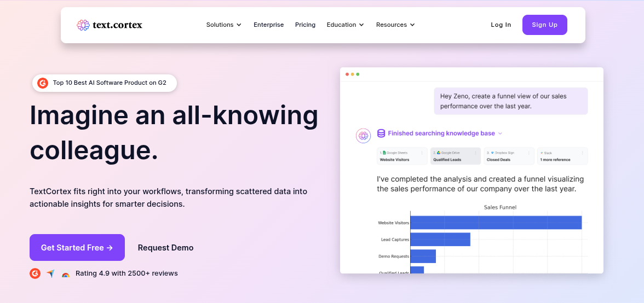
Task: Click the Sales Funnel chart title
Action: (x=500, y=207)
